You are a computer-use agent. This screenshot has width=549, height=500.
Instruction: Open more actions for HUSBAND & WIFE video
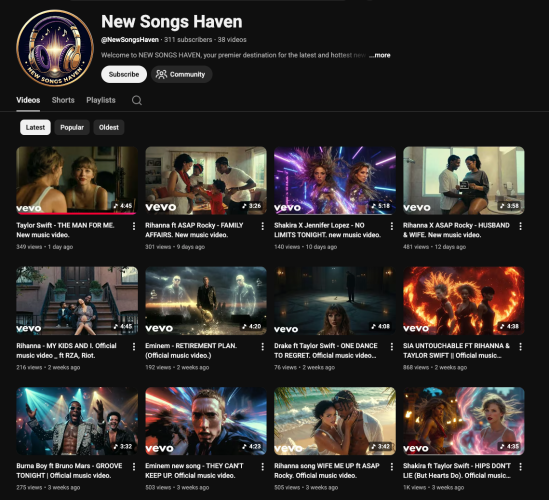520,226
